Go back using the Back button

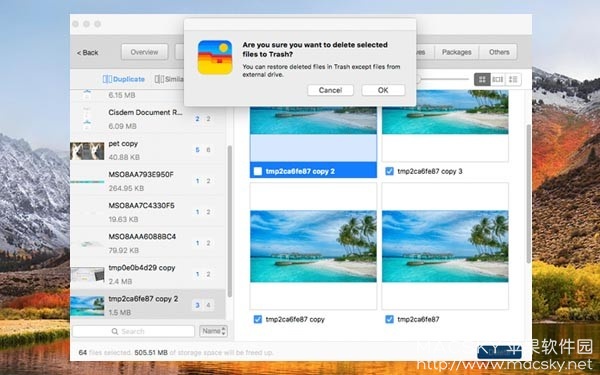(88, 52)
